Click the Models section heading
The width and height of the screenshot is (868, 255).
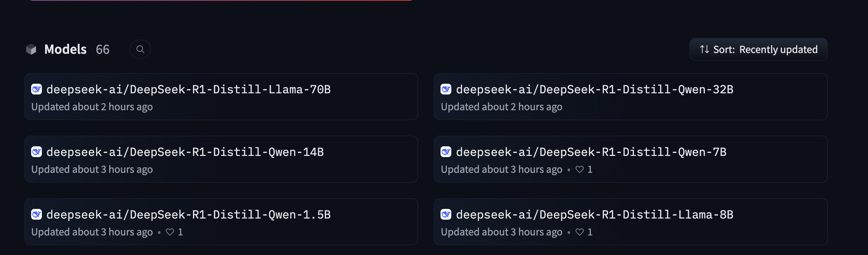pos(65,50)
